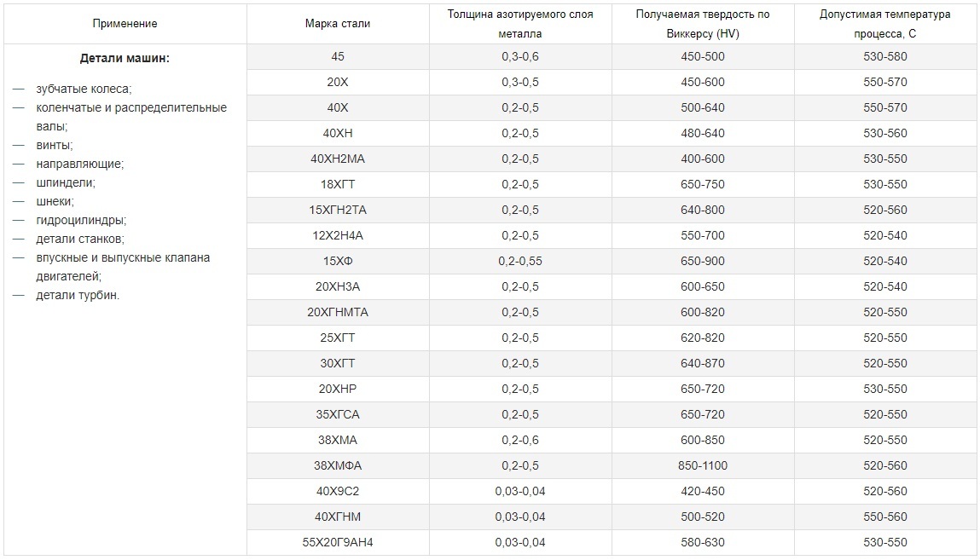980x560 pixels.
Task: Select the steel grade cell "55Х20Г9АН4"
Action: pyautogui.click(x=338, y=543)
